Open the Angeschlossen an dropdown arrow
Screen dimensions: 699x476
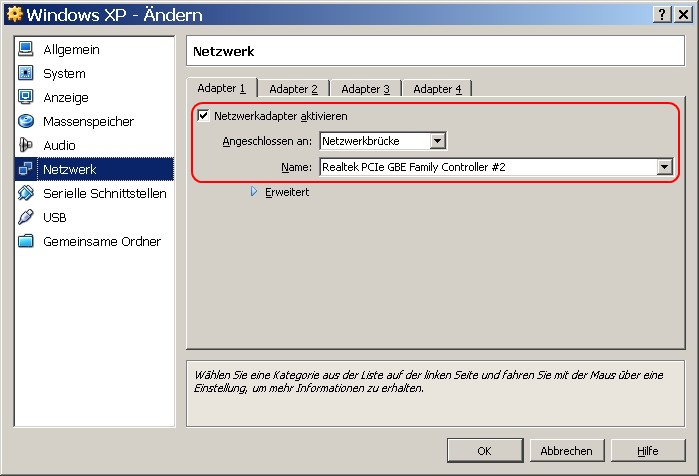click(438, 141)
